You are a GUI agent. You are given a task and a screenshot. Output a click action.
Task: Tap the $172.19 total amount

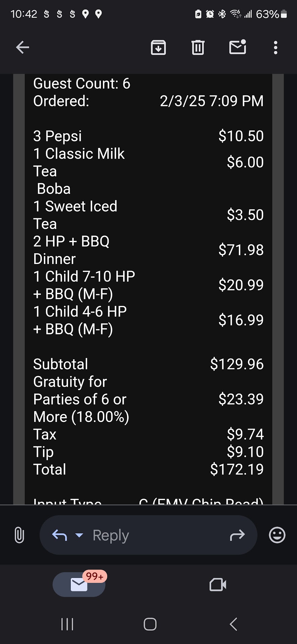point(237,469)
